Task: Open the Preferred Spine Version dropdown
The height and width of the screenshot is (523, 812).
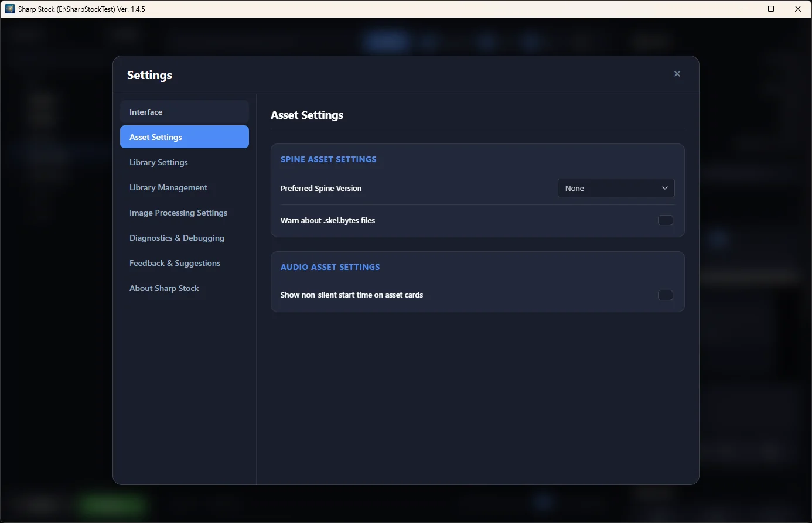Action: (616, 188)
